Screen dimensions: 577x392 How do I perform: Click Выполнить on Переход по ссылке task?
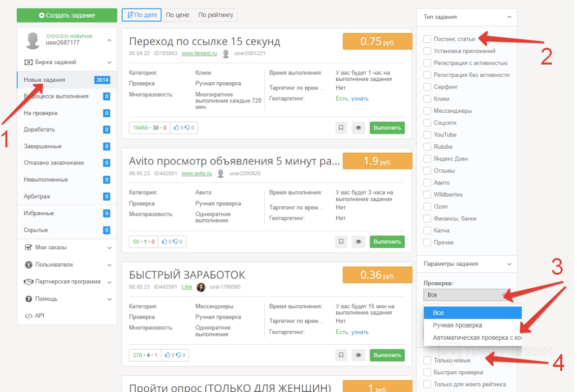pos(387,128)
